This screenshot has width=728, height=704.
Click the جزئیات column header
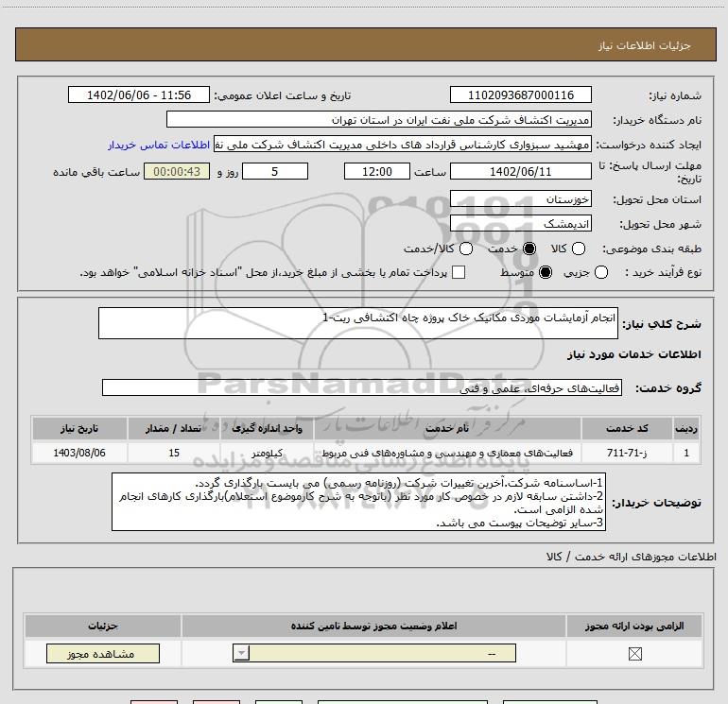pos(103,626)
